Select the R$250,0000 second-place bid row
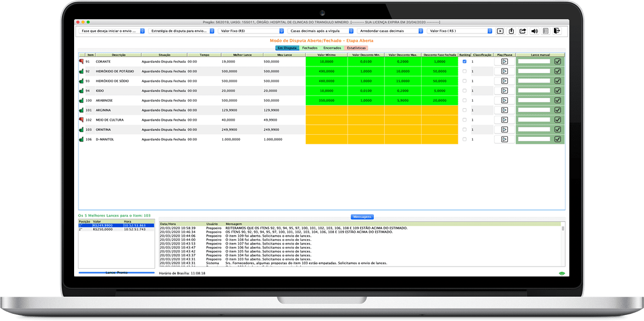Viewport: 644px width, 321px height. (x=116, y=229)
